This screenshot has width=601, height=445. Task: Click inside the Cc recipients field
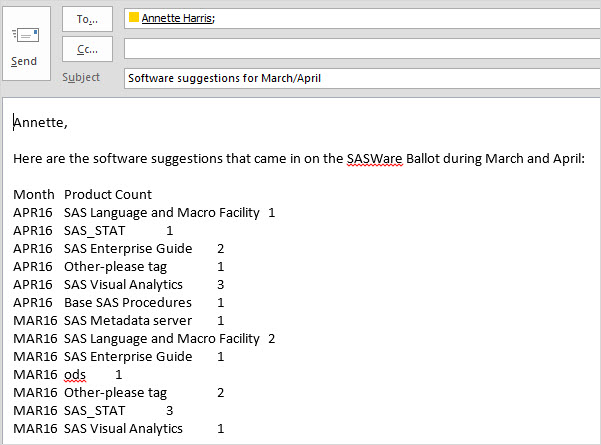pyautogui.click(x=360, y=49)
